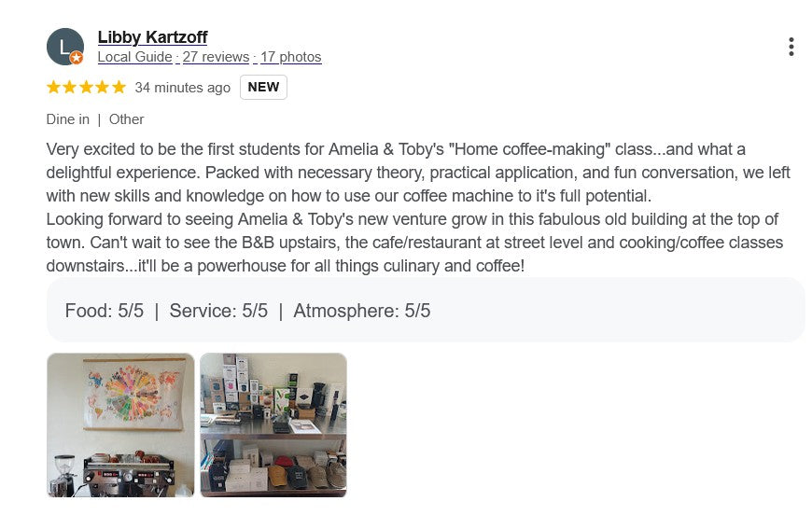Image resolution: width=812 pixels, height=529 pixels.
Task: Click the fifth yellow rating star
Action: [x=119, y=88]
